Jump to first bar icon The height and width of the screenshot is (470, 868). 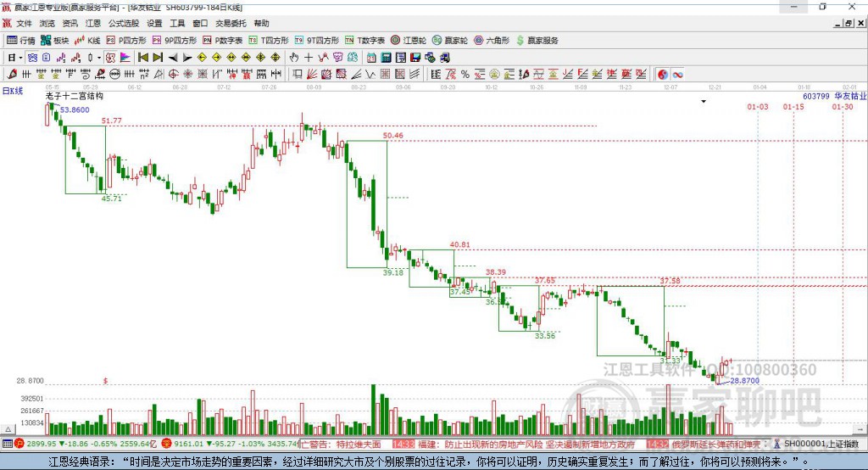click(142, 58)
